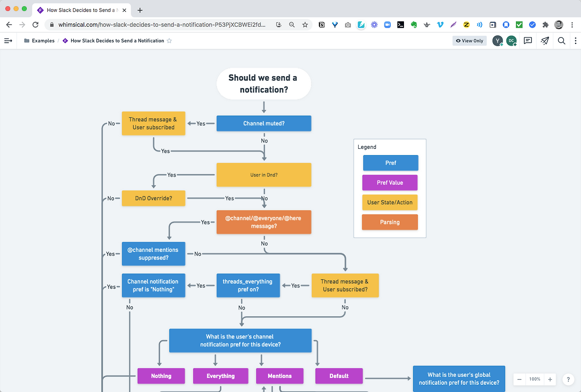Go forward in browser history

(22, 25)
